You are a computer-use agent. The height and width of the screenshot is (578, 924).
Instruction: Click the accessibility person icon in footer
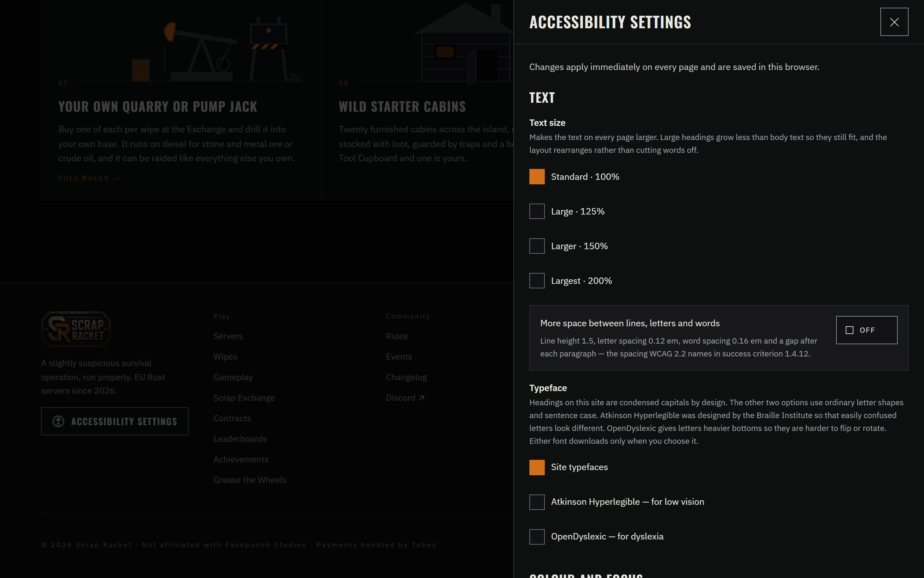[58, 421]
